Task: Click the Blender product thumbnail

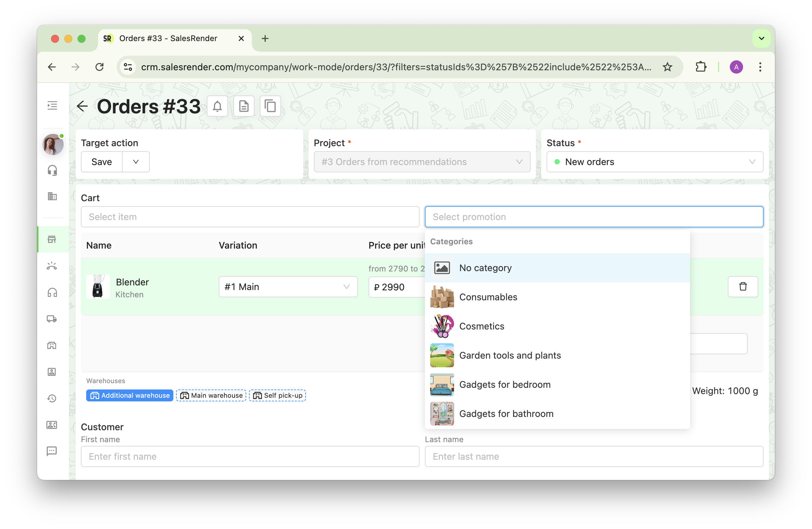Action: click(x=98, y=287)
